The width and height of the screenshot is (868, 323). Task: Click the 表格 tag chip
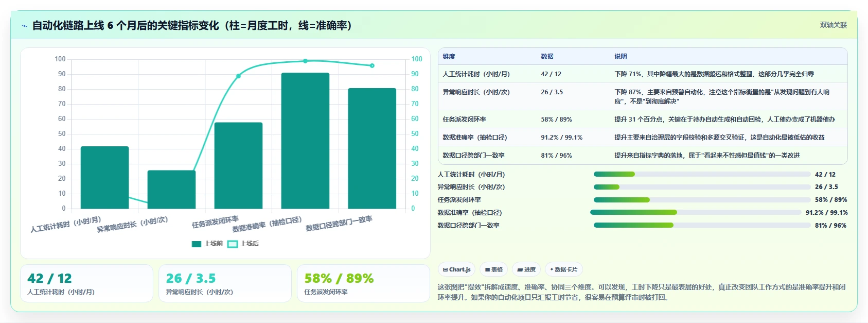coord(494,269)
